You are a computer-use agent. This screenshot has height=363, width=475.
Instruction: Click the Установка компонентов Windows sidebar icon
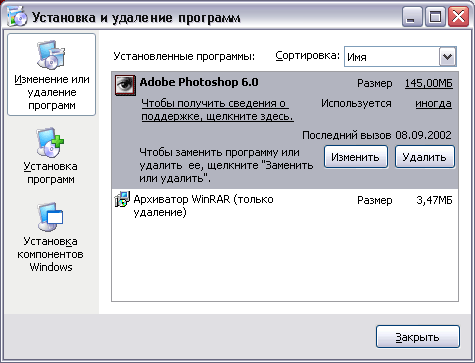[50, 217]
